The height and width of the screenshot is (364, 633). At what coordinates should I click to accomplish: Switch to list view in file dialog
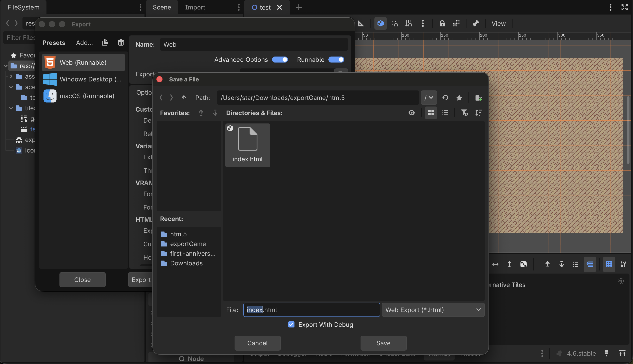pyautogui.click(x=445, y=113)
